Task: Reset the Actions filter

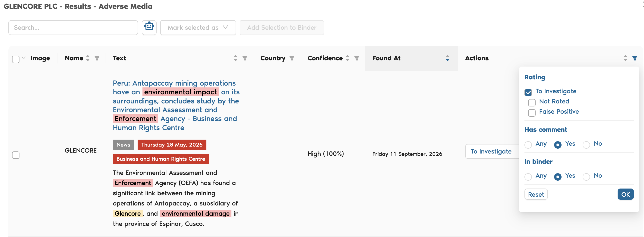Action: coord(536,194)
